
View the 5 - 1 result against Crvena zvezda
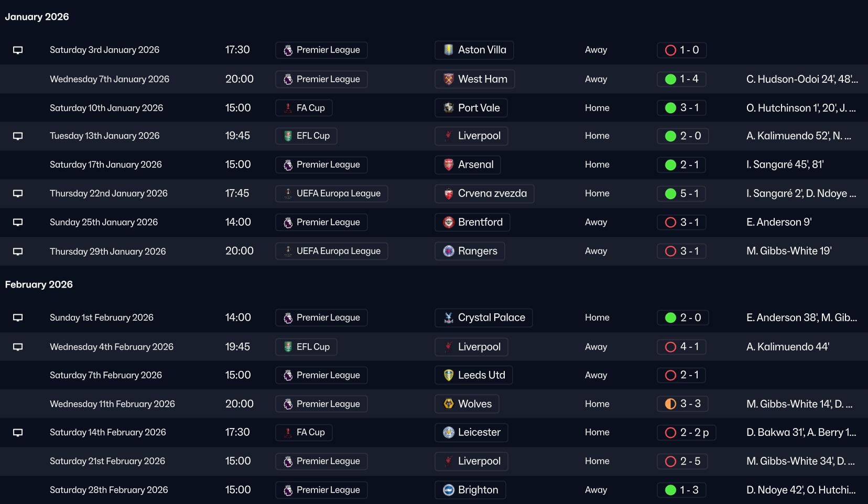pos(681,194)
